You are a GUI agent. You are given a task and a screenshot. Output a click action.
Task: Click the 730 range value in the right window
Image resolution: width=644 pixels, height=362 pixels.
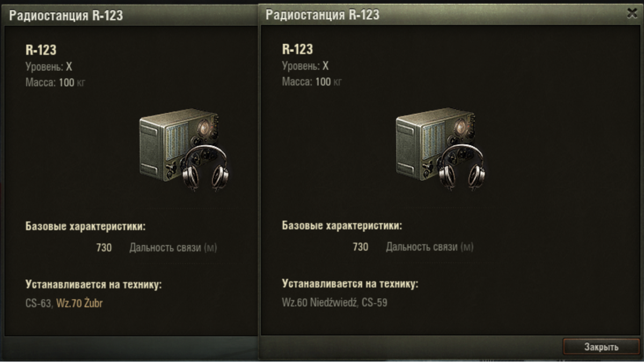click(361, 247)
